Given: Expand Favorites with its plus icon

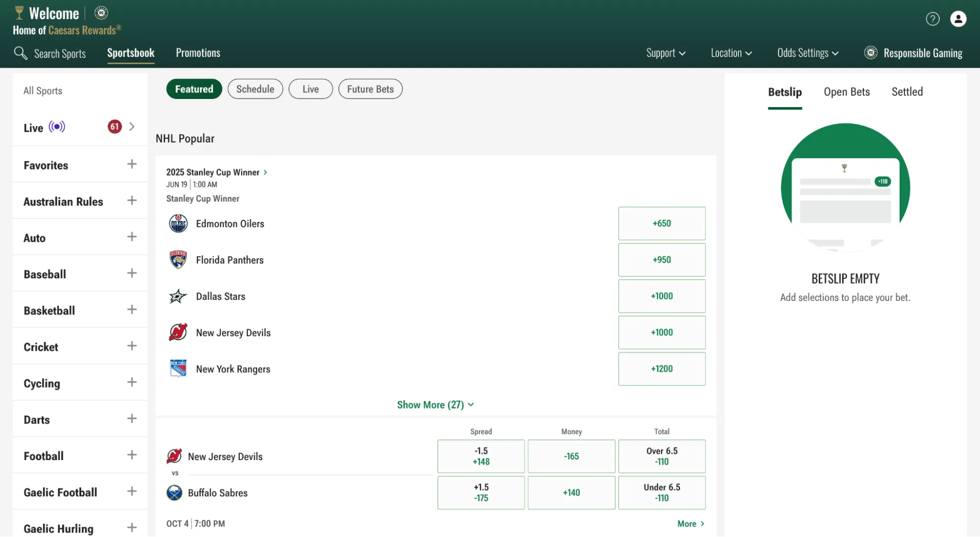Looking at the screenshot, I should click(132, 164).
